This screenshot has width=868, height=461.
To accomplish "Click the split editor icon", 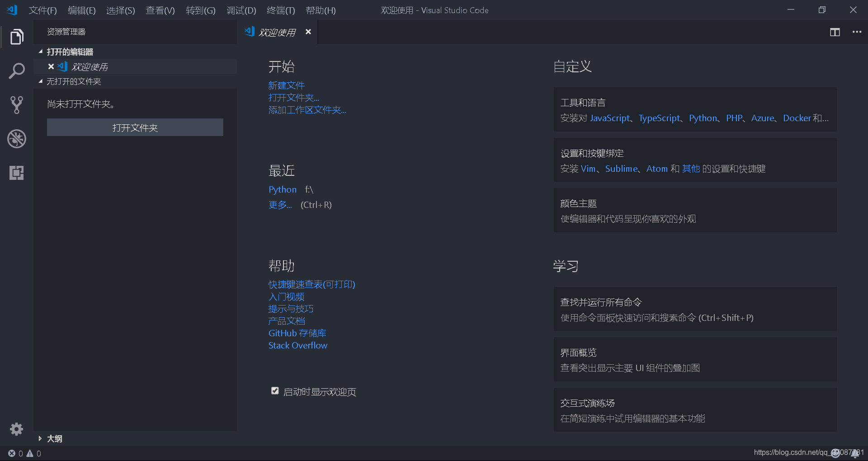I will click(835, 32).
